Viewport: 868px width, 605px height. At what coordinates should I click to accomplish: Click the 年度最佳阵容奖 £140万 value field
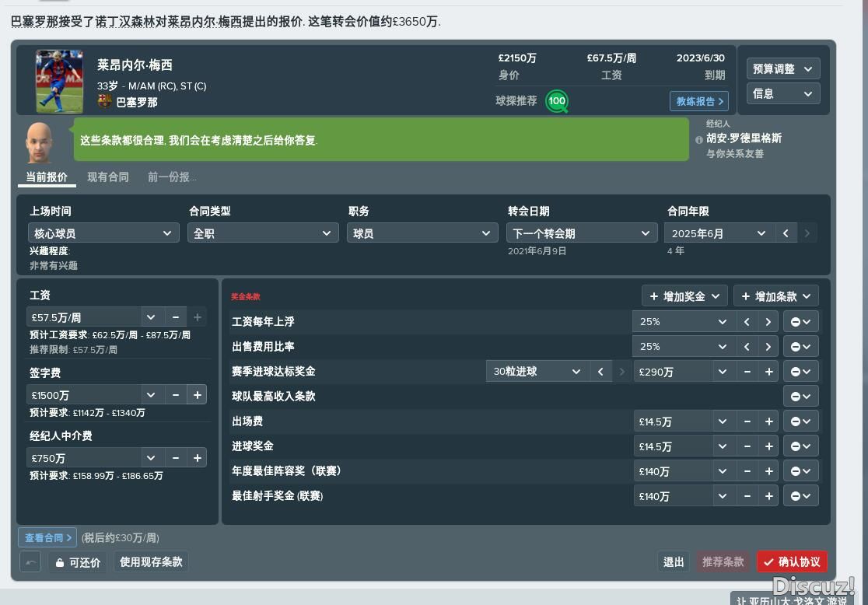tap(673, 471)
